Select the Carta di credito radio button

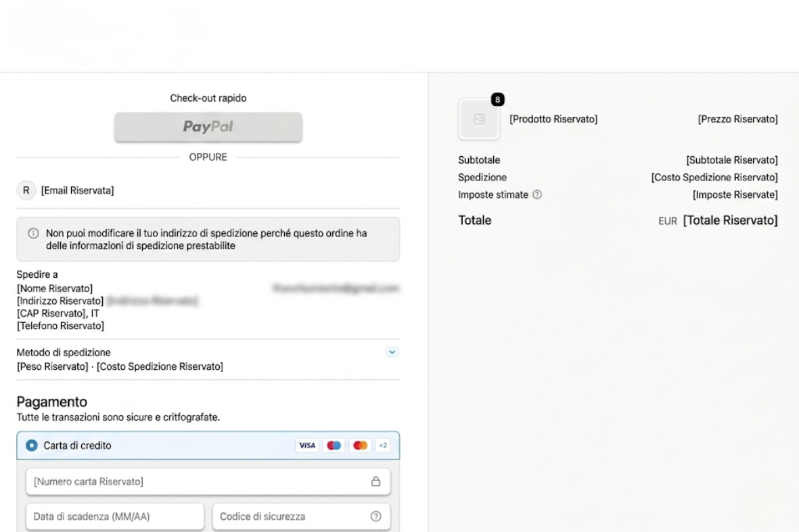tap(31, 445)
